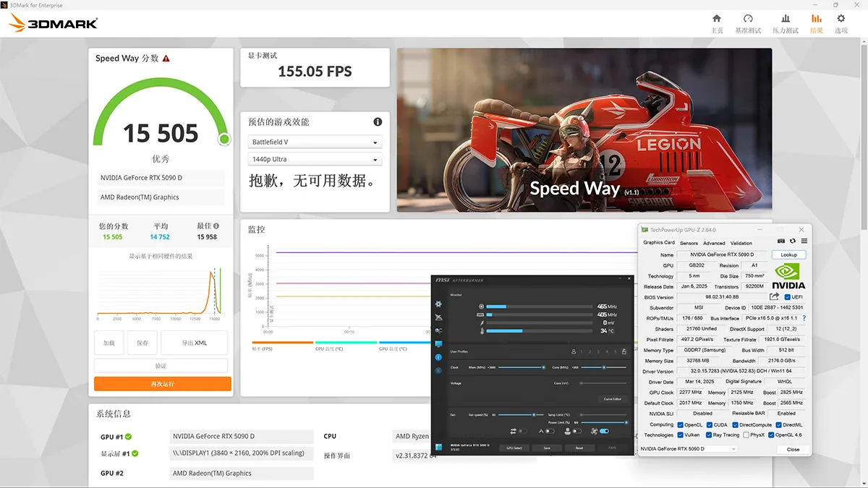868x488 pixels.
Task: Click the Lookup button in GPU-Z
Action: tap(788, 254)
